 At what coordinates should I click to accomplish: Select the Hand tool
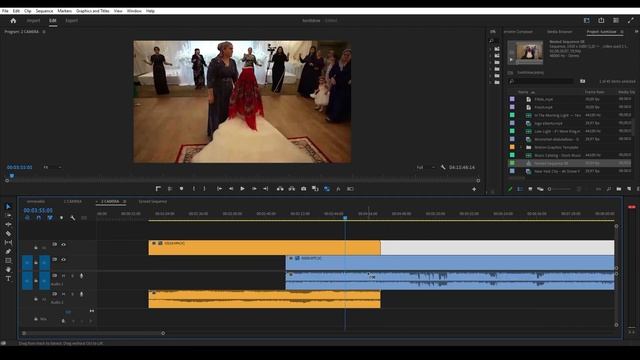click(x=8, y=269)
